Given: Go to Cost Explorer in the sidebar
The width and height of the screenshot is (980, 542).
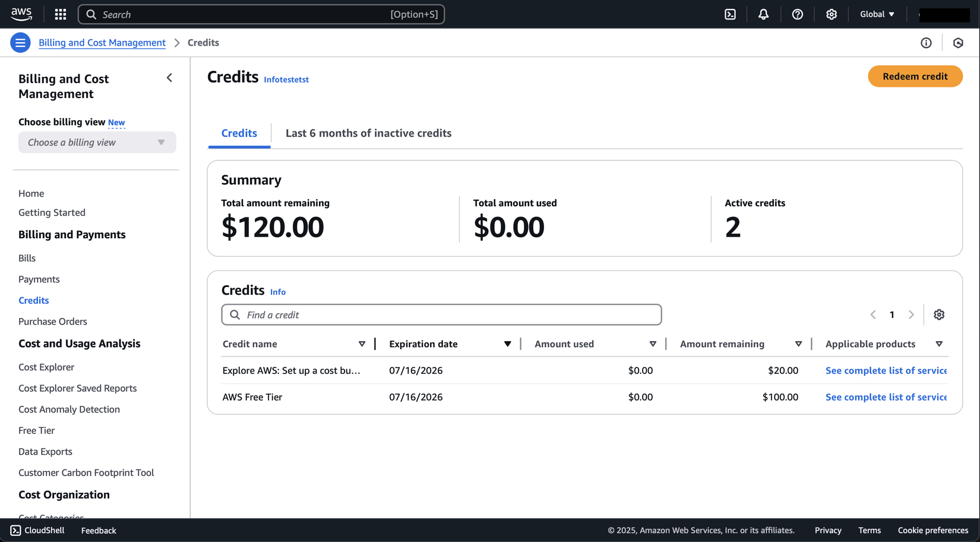Looking at the screenshot, I should point(46,367).
